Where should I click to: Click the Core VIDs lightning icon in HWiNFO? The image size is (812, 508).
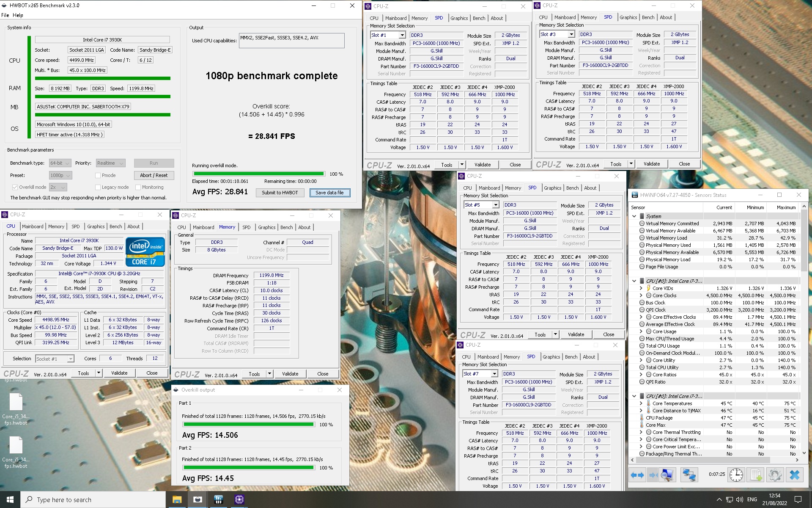648,288
